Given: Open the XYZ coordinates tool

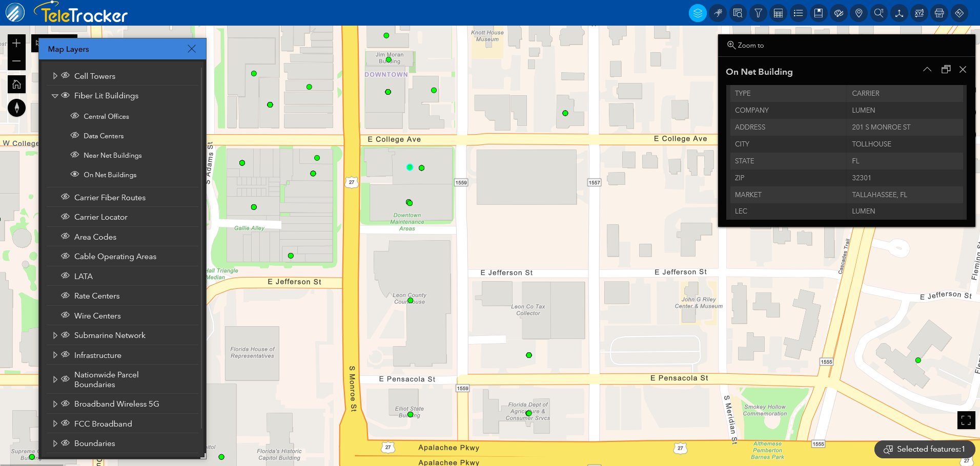Looking at the screenshot, I should pos(919,13).
